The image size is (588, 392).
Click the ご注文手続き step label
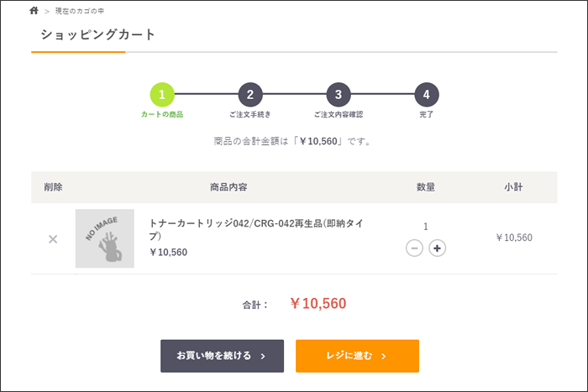tap(250, 114)
